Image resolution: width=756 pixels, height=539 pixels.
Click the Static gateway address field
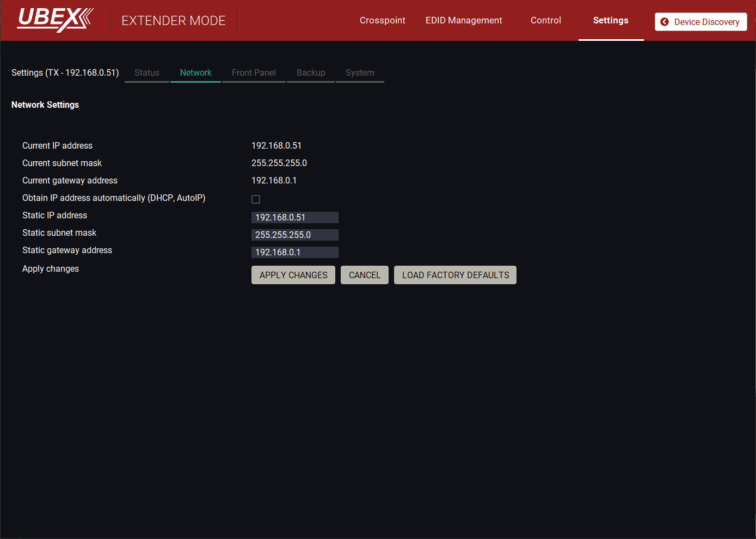(294, 252)
